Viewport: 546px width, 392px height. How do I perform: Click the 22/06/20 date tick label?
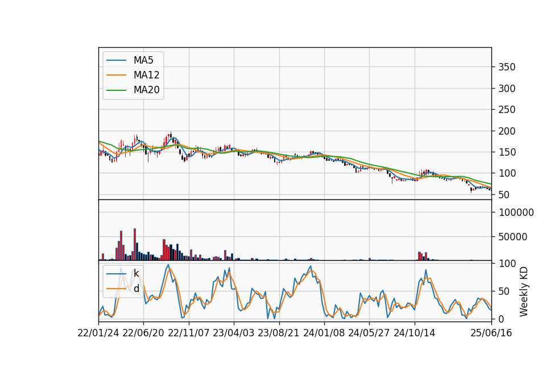click(143, 333)
